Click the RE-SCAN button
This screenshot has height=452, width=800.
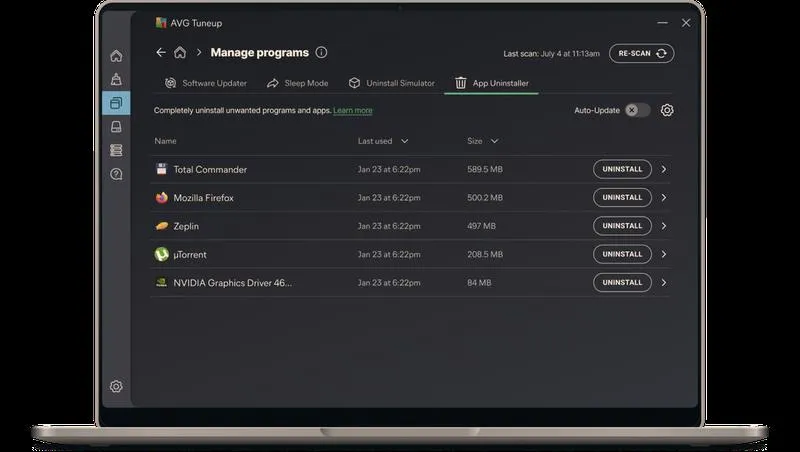pos(642,53)
